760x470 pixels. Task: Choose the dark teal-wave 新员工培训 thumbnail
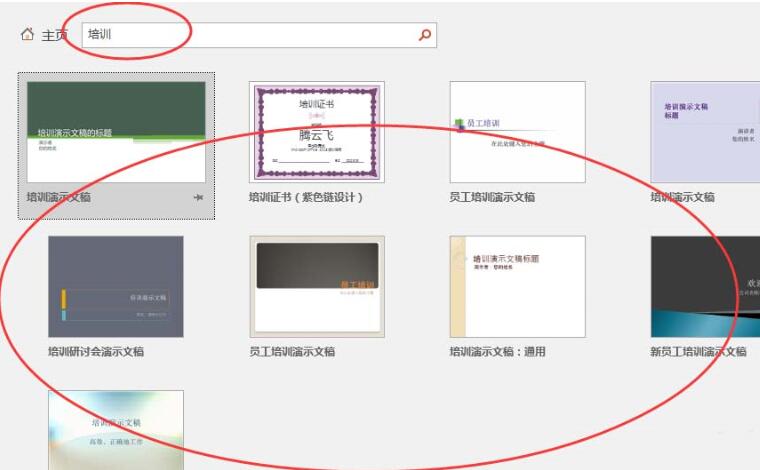pos(705,286)
